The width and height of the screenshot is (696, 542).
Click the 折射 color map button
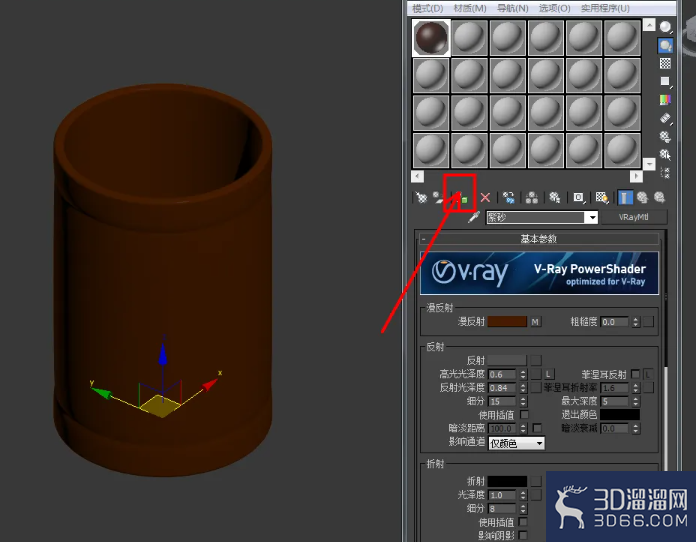tap(536, 481)
